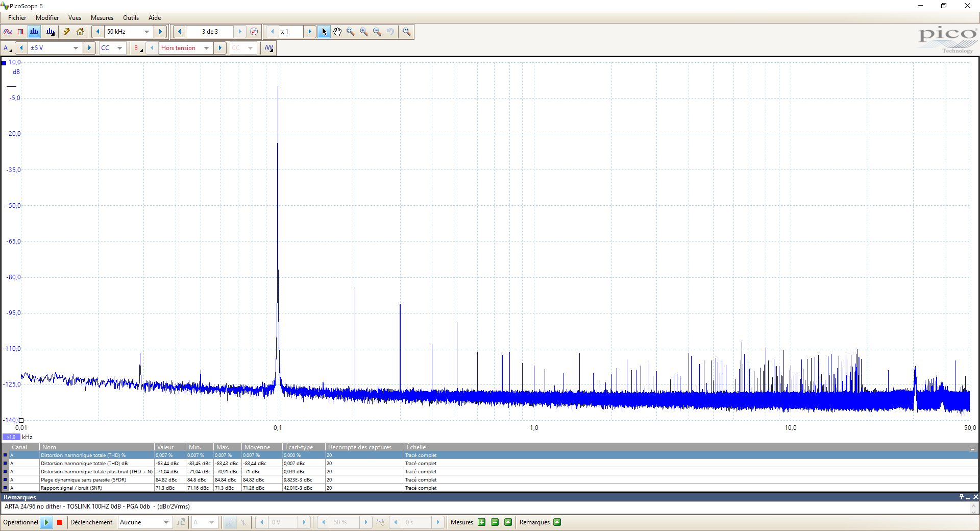Image resolution: width=980 pixels, height=531 pixels.
Task: Open math channels icon
Action: pyautogui.click(x=269, y=48)
